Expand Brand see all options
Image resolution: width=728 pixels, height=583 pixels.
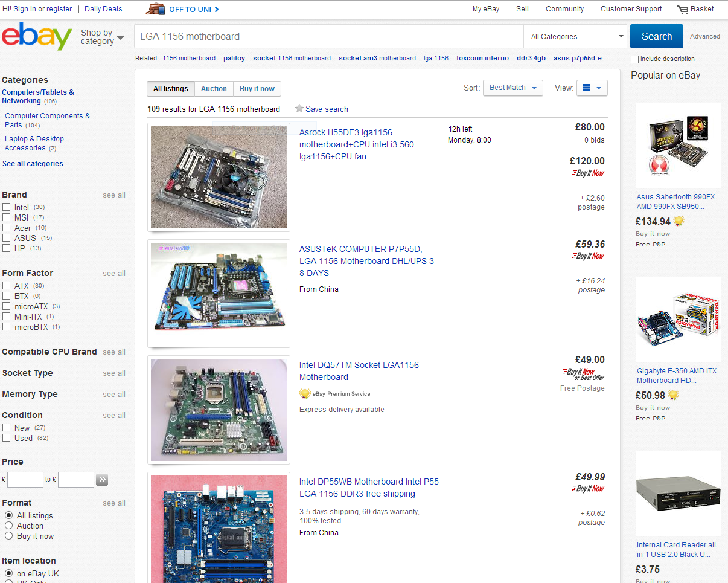pos(114,195)
